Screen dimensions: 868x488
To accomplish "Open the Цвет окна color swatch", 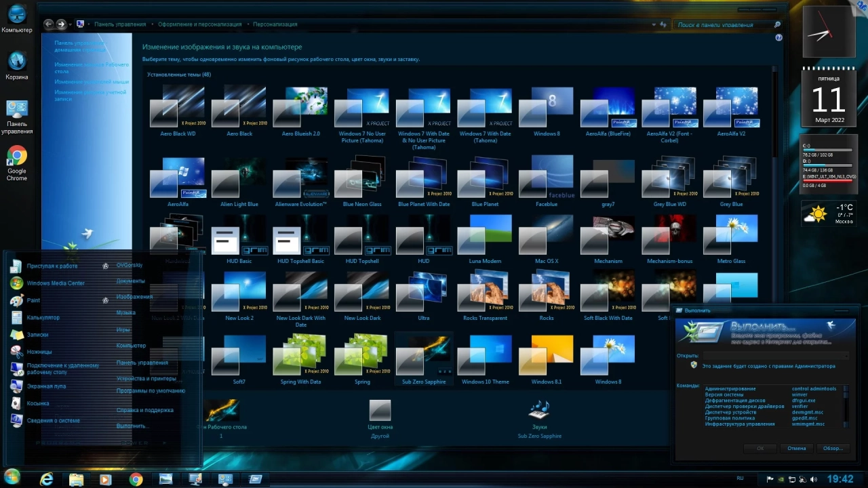I will pyautogui.click(x=380, y=410).
